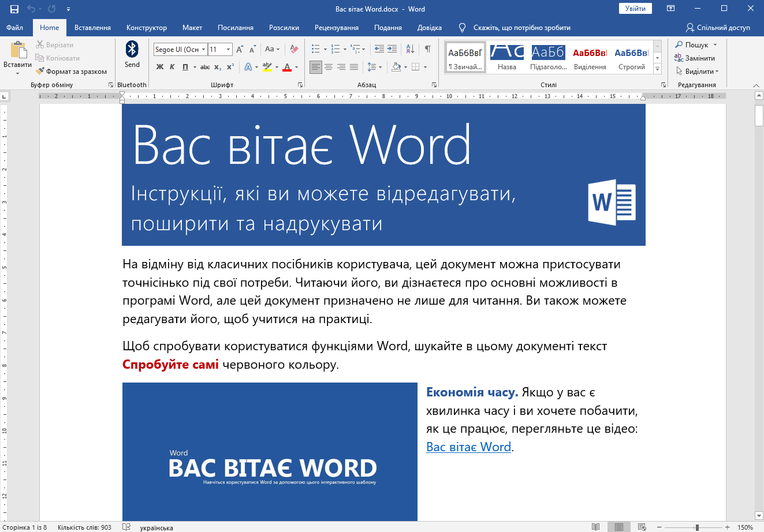The width and height of the screenshot is (764, 532).
Task: Click the Clear Formatting eraser icon
Action: (x=295, y=49)
